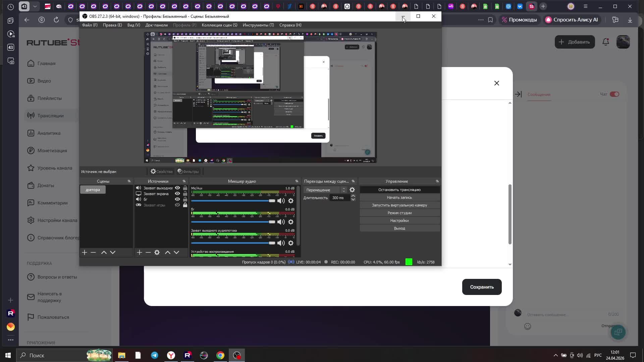The image size is (644, 362).
Task: Mute the Mic/Aux audio channel
Action: [281, 201]
